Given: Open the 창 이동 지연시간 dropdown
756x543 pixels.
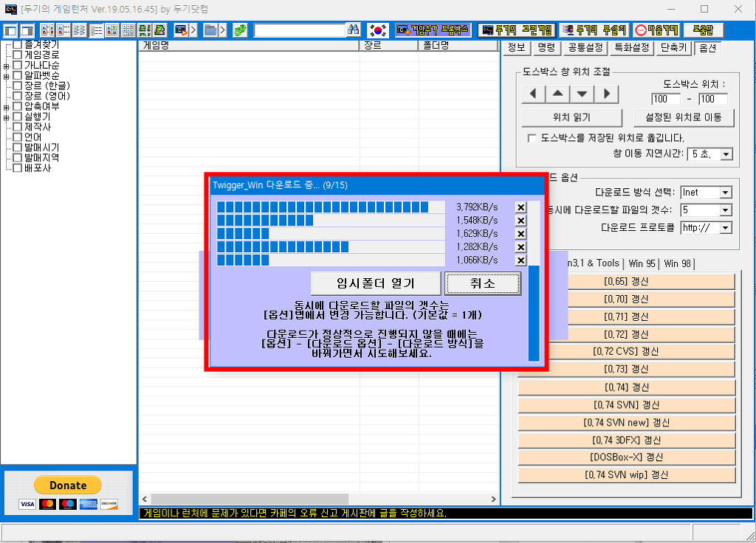Looking at the screenshot, I should (726, 154).
